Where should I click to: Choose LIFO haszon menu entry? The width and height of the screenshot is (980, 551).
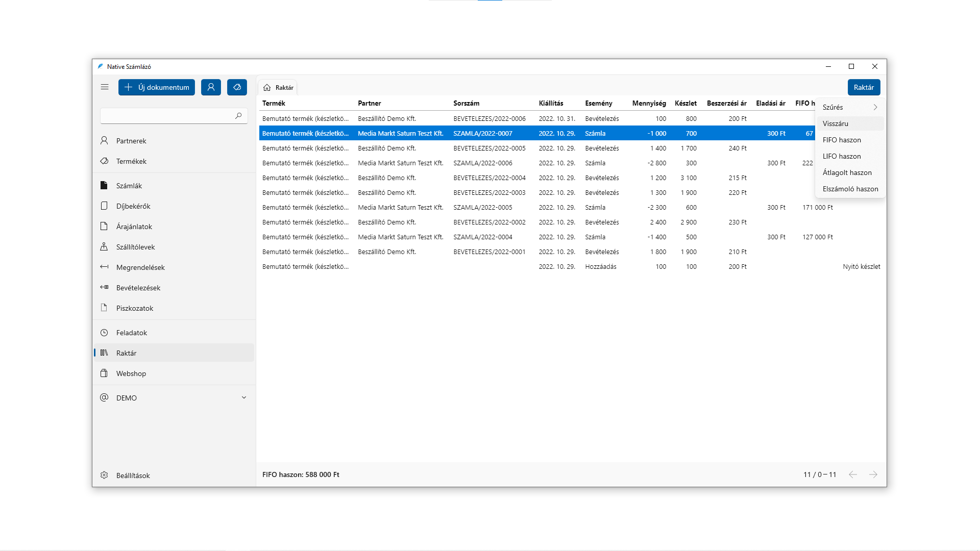point(842,156)
